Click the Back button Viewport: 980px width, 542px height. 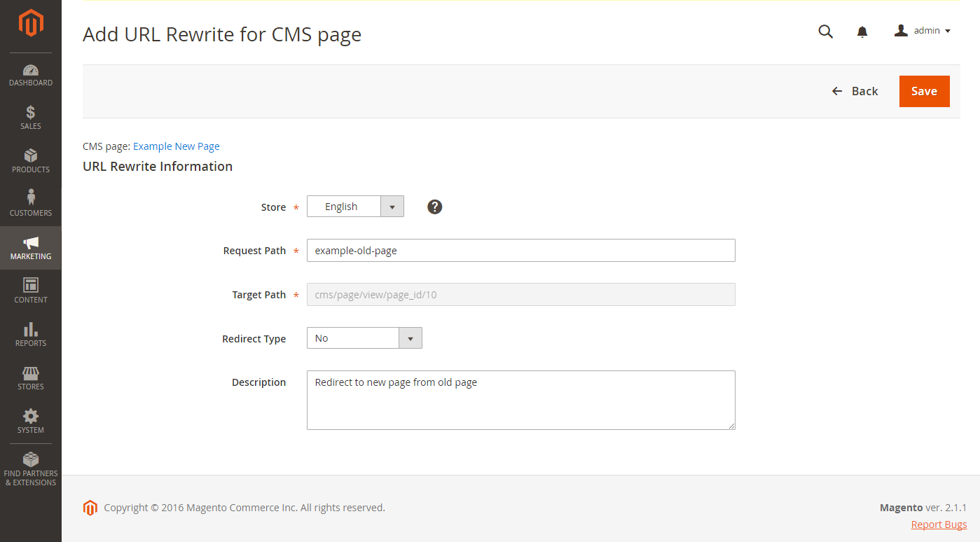point(855,91)
